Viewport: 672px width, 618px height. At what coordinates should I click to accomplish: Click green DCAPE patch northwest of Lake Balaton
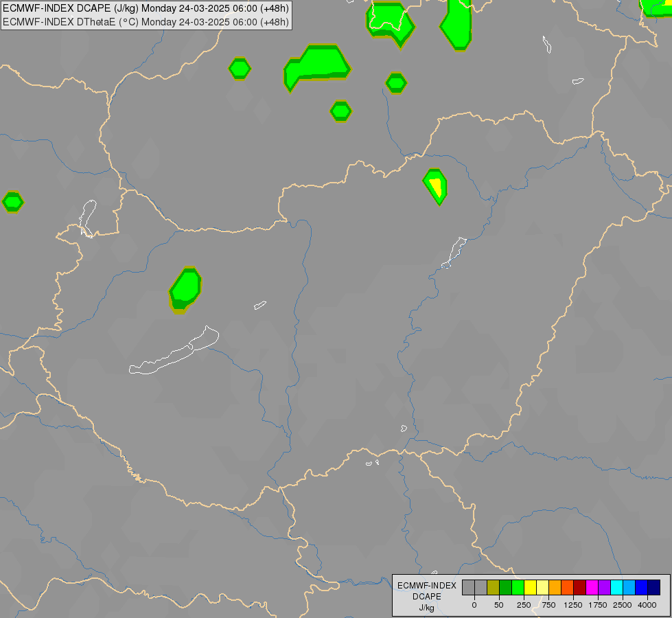[185, 290]
